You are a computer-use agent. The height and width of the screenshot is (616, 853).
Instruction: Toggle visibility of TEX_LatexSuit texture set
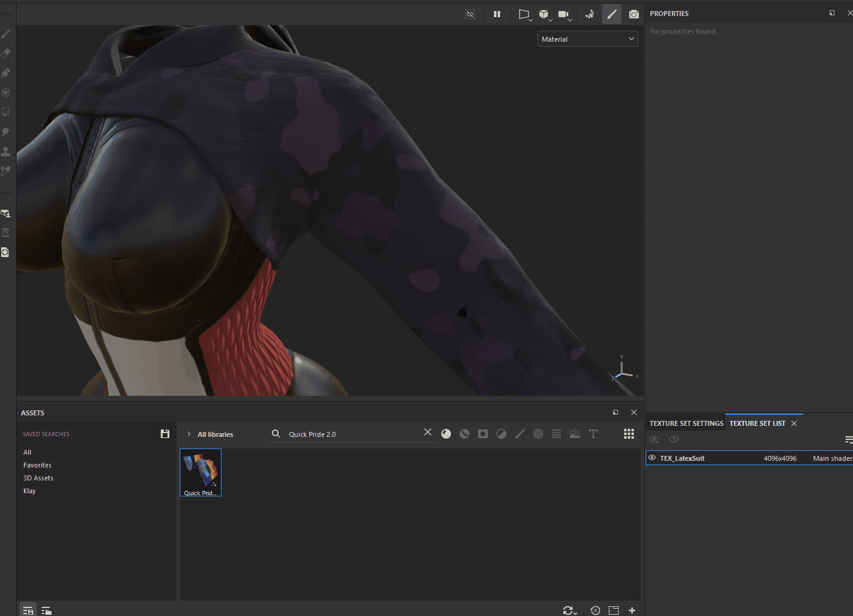click(x=652, y=458)
